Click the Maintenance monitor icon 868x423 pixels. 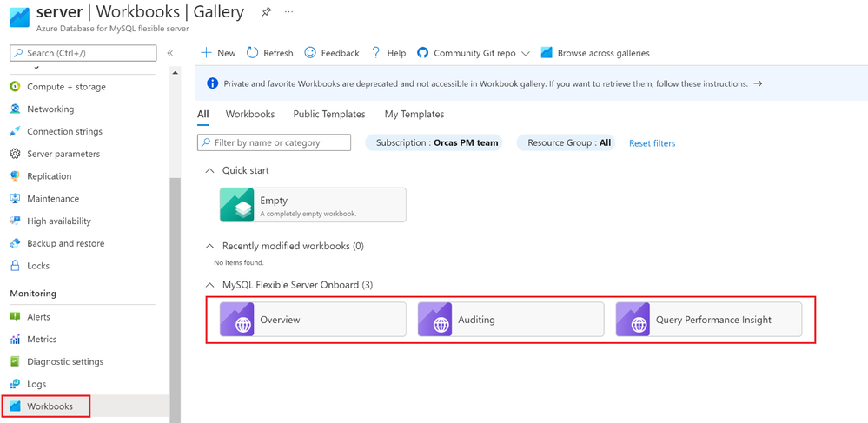pos(16,198)
